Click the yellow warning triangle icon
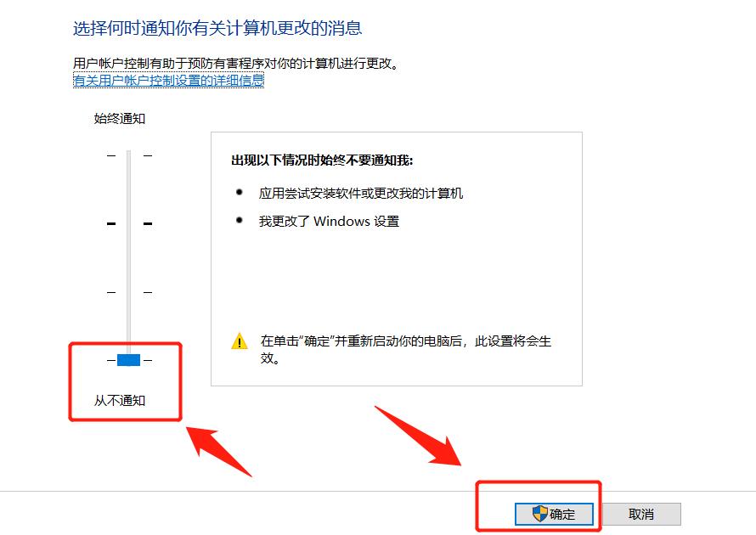The width and height of the screenshot is (756, 535). click(240, 341)
